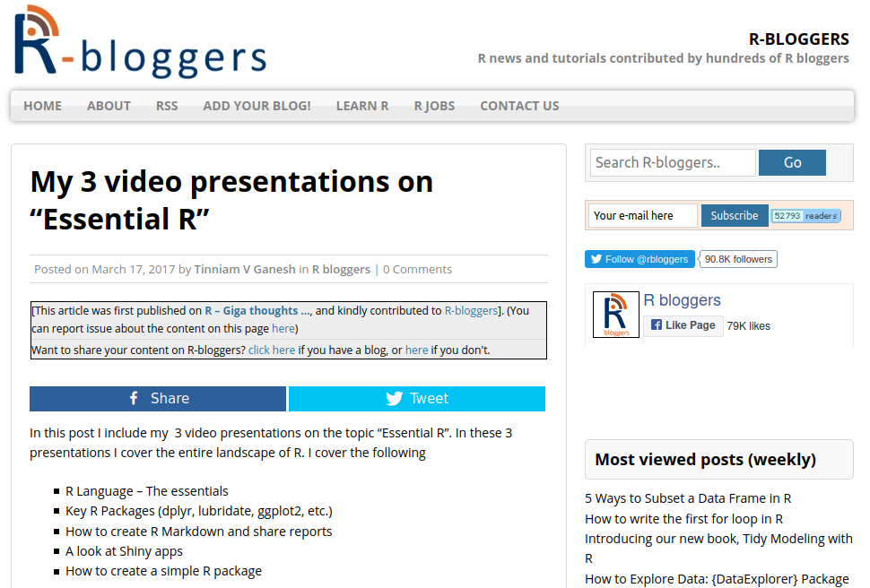Click the Go search button
The height and width of the screenshot is (588, 870).
(792, 162)
